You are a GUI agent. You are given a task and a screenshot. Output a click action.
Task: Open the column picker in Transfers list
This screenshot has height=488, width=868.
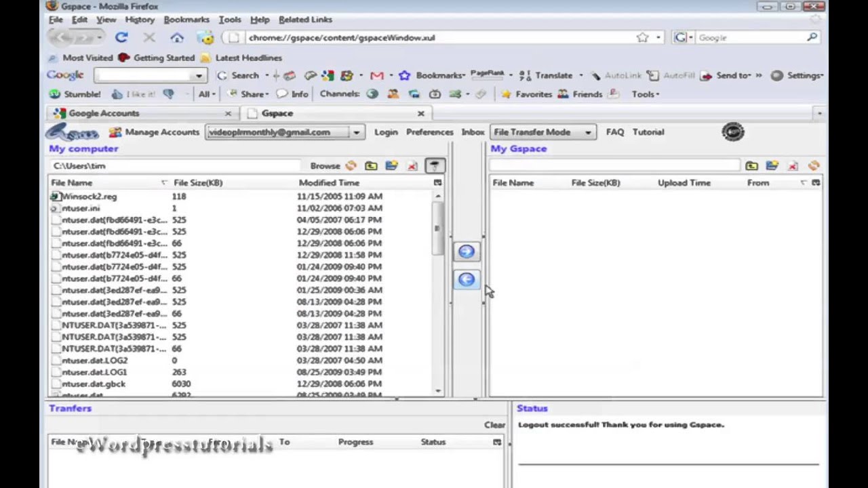click(x=497, y=442)
